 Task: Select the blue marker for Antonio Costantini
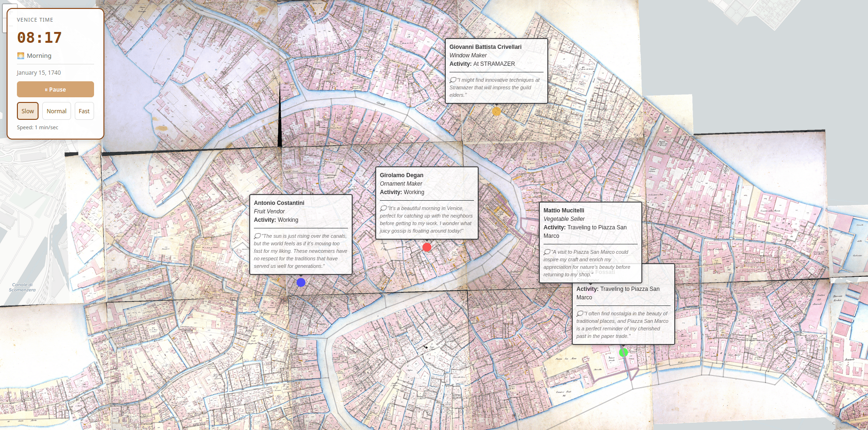tap(301, 282)
